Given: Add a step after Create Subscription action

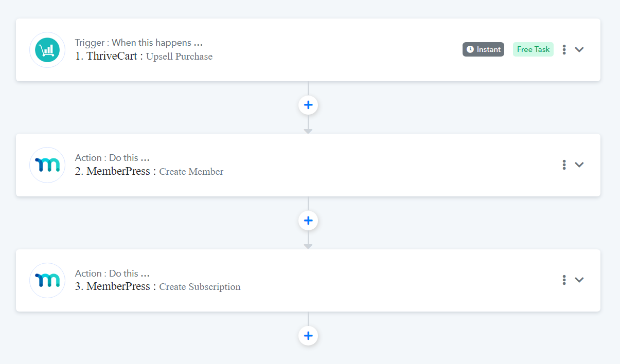Looking at the screenshot, I should coord(308,336).
